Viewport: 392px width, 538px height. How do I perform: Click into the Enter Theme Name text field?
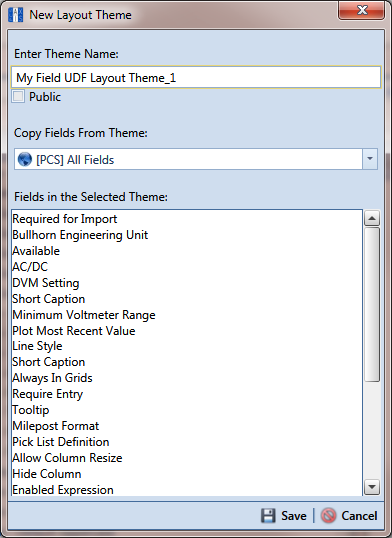(196, 77)
